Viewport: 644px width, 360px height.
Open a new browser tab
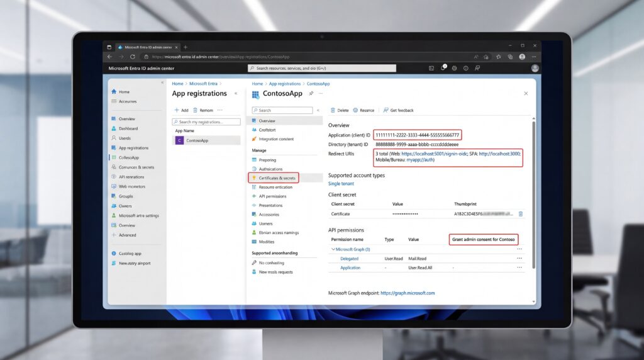186,47
